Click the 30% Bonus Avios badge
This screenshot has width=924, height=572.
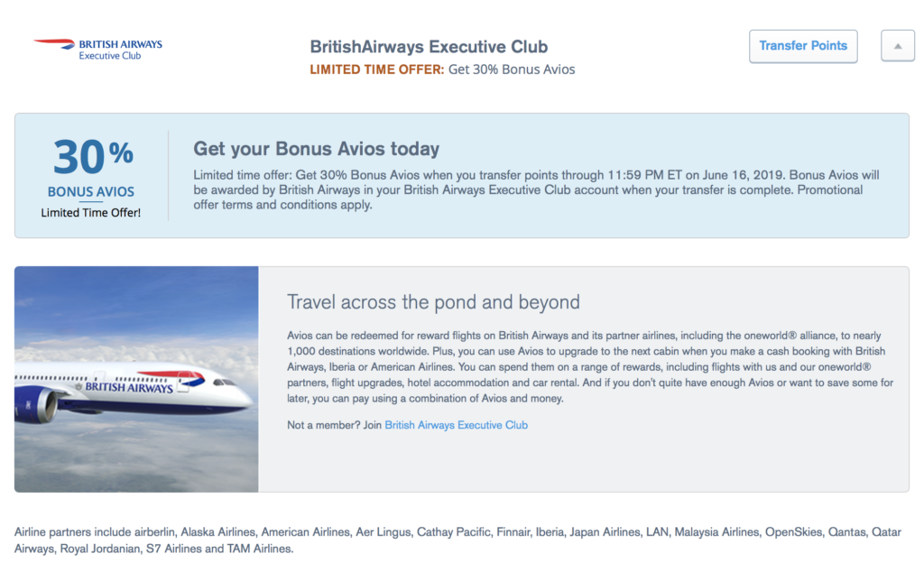pyautogui.click(x=90, y=172)
